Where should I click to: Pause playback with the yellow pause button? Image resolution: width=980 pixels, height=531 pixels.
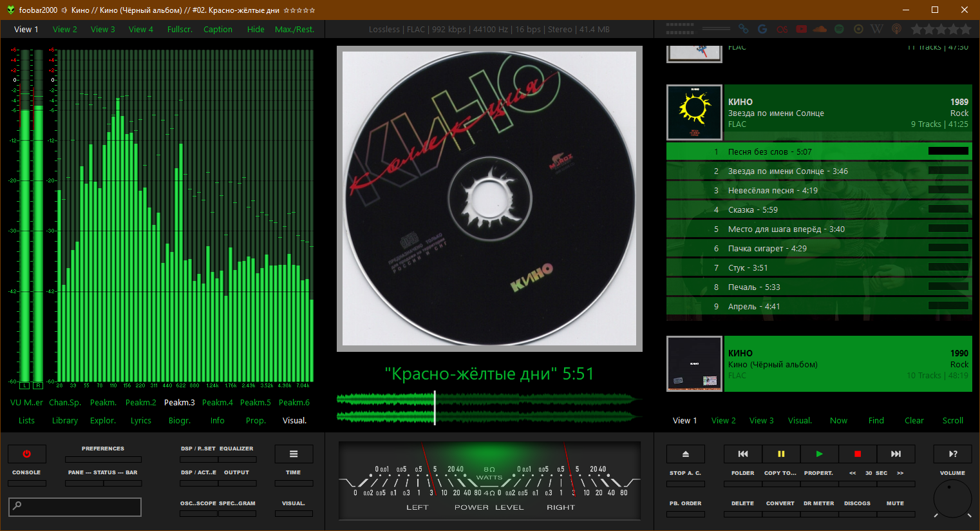(781, 454)
